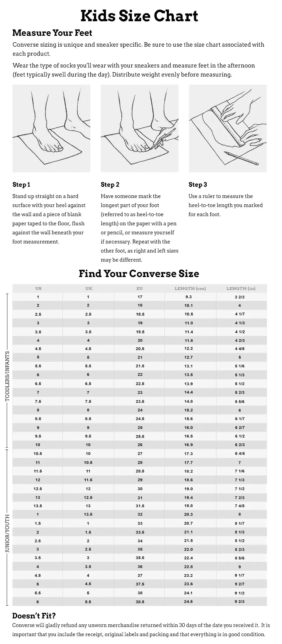Select the Measure Your Feet heading
The image size is (282, 644).
[52, 33]
